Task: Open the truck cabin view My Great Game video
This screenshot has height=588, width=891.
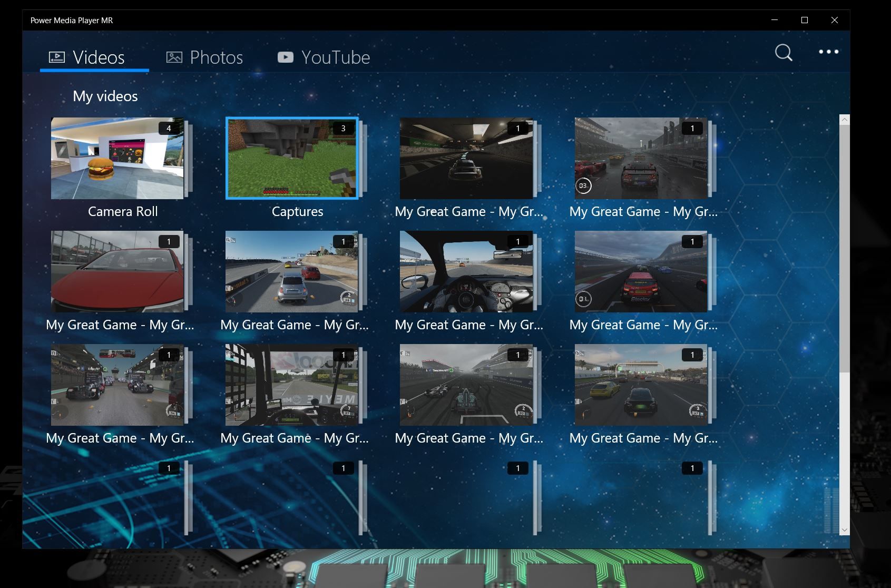Action: click(292, 385)
